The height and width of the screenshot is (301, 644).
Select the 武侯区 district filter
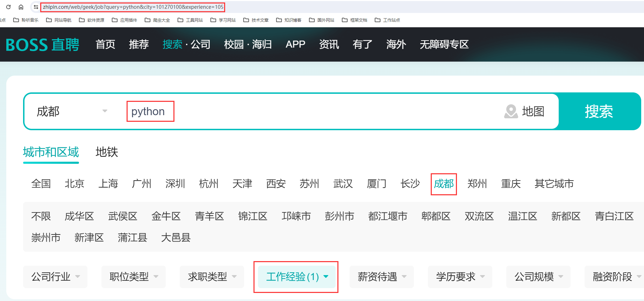coord(122,216)
